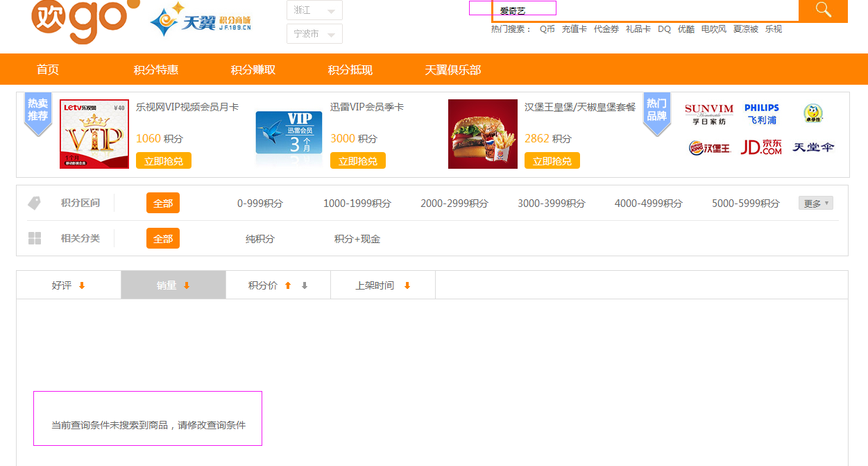Click 立即抢兑 for 汉堡王套餐
The width and height of the screenshot is (868, 466).
552,160
